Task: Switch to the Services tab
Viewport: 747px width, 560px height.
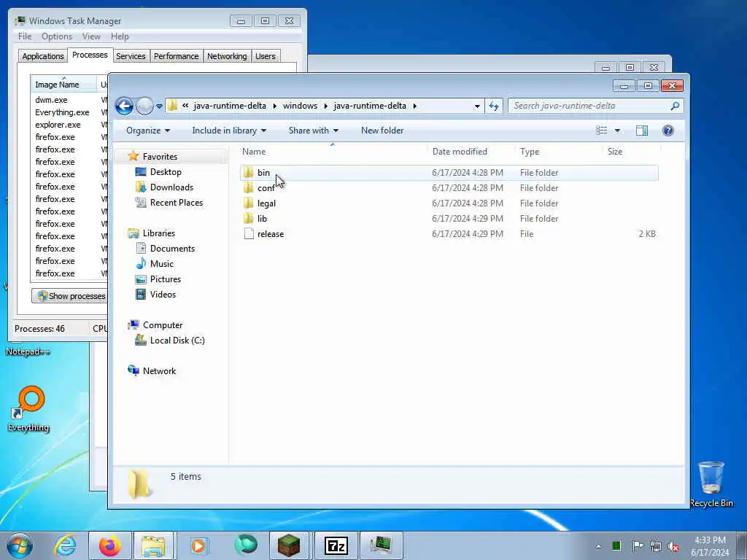Action: 131,56
